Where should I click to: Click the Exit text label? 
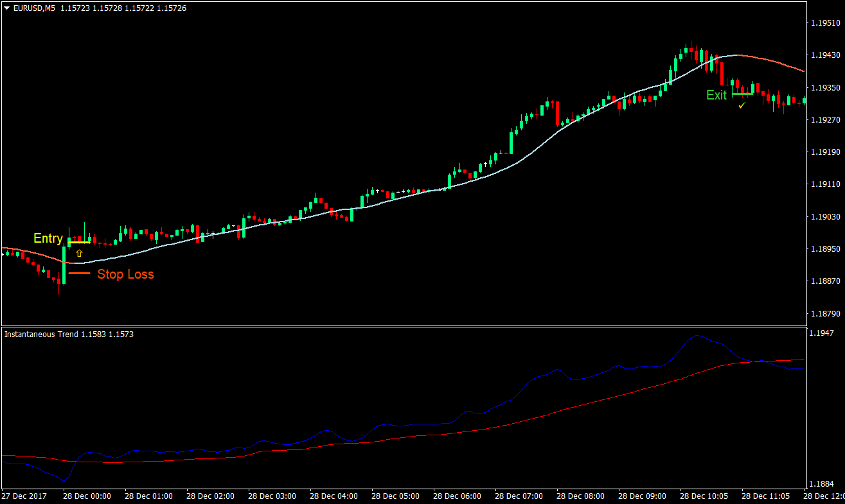tap(716, 95)
